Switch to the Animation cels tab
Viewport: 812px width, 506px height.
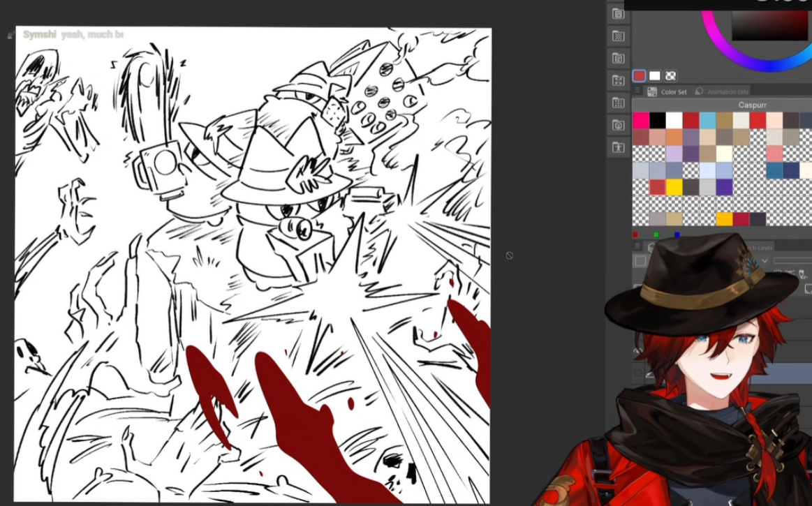(x=722, y=91)
